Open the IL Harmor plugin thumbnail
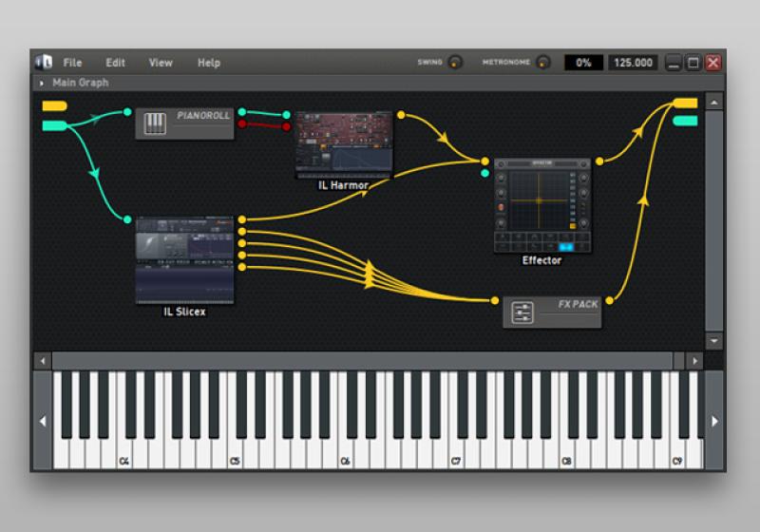Image resolution: width=760 pixels, height=532 pixels. 344,144
